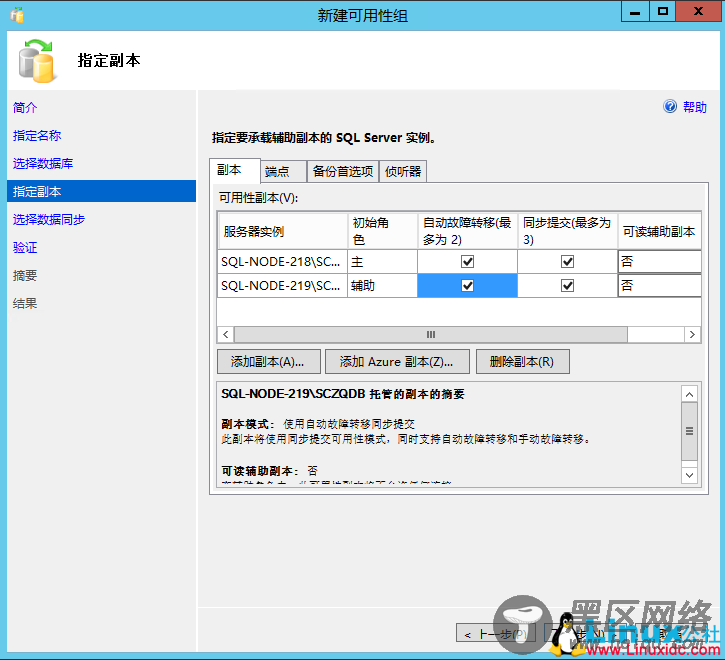Screen dimensions: 725x660
Task: Click the 可读辅助副本 column header
Action: 659,231
